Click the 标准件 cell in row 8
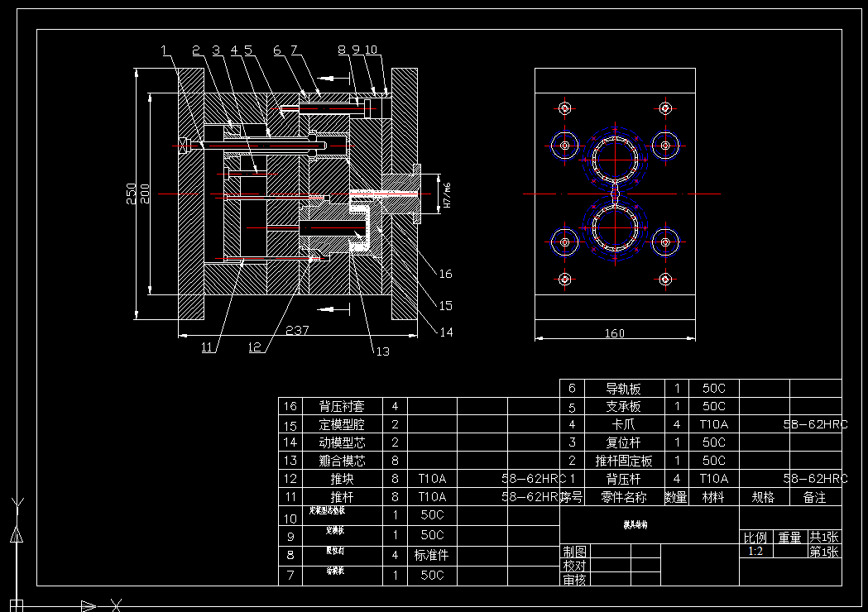This screenshot has height=612, width=868. 432,555
